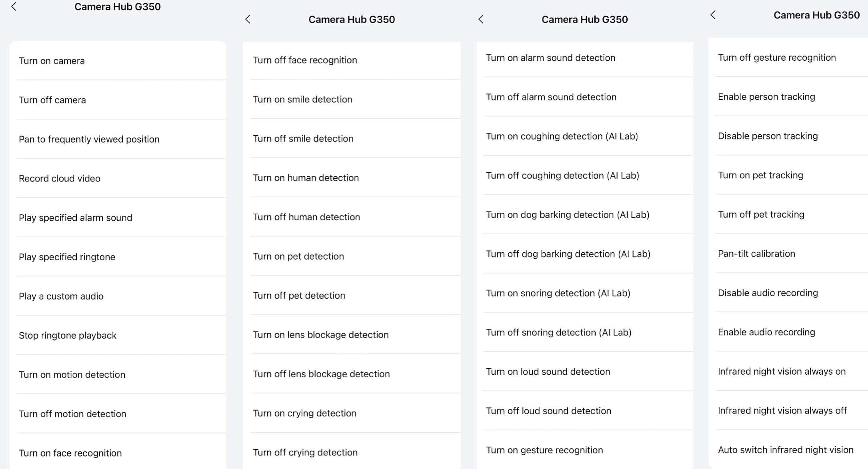Select 'Pan-tilt calibration' item
This screenshot has height=469, width=868.
(x=756, y=253)
